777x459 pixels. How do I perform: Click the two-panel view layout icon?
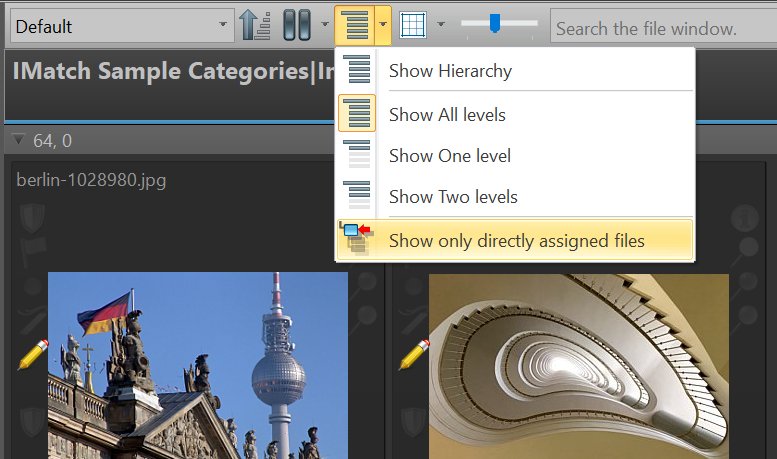coord(297,25)
